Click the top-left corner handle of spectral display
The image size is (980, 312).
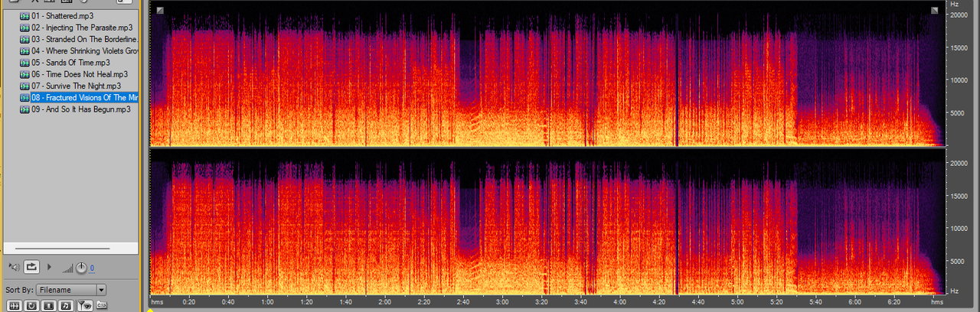(159, 10)
